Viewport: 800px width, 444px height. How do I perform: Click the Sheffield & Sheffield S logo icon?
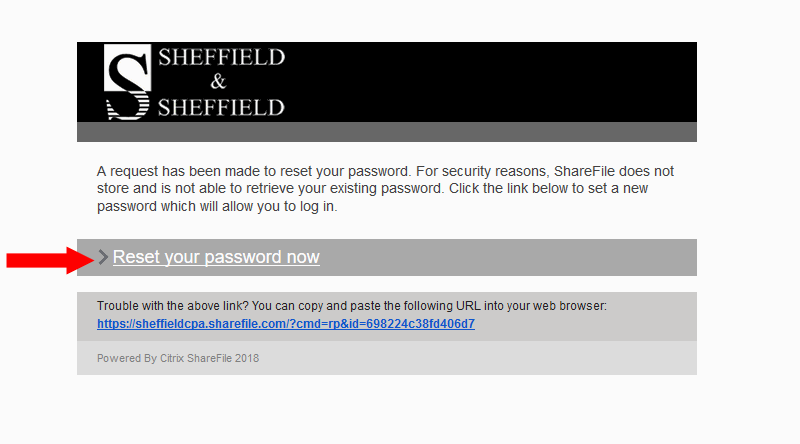tap(128, 82)
